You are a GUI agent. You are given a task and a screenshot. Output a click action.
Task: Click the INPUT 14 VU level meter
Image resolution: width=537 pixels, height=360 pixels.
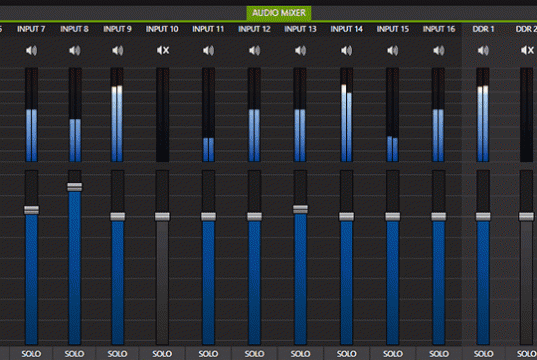point(347,115)
